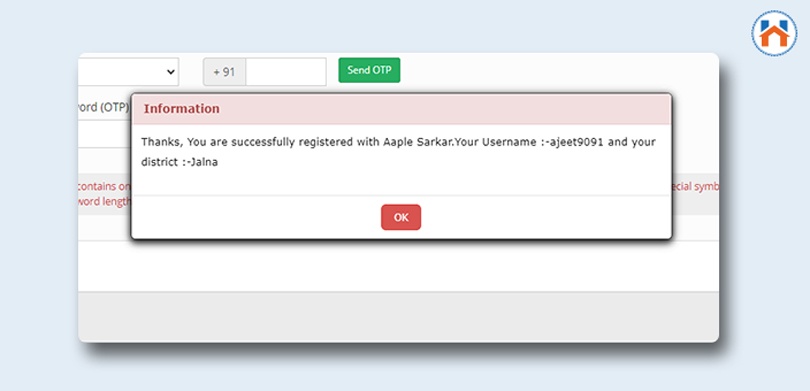Click the green Send OTP button

coord(369,70)
